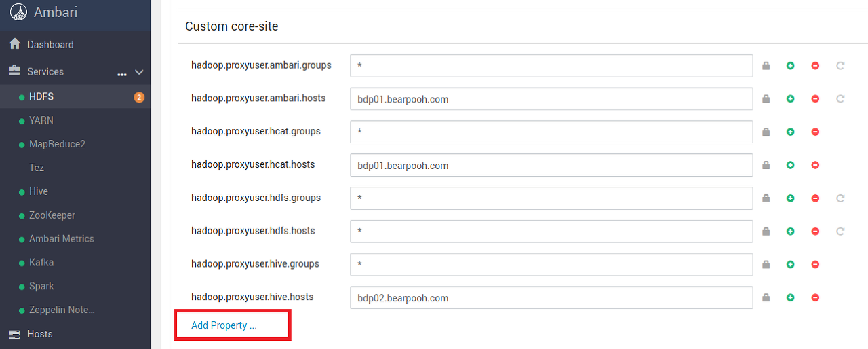Toggle lock icon for hadoop.proxyuser.hcat.hosts
Screen dimensions: 868x349
point(766,165)
